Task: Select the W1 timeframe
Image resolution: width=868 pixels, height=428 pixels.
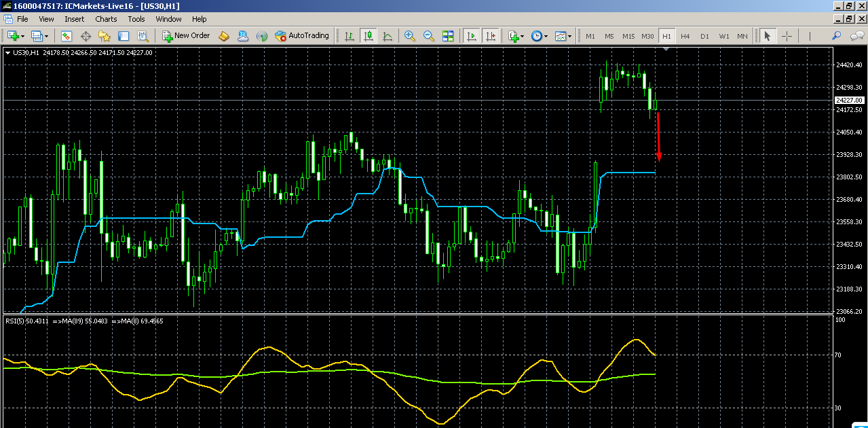Action: [x=723, y=36]
